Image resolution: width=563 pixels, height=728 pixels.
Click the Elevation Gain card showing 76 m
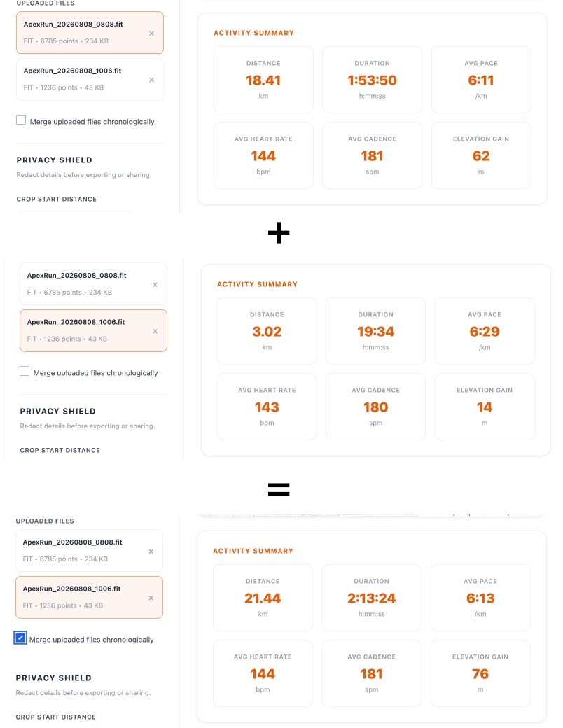[480, 673]
